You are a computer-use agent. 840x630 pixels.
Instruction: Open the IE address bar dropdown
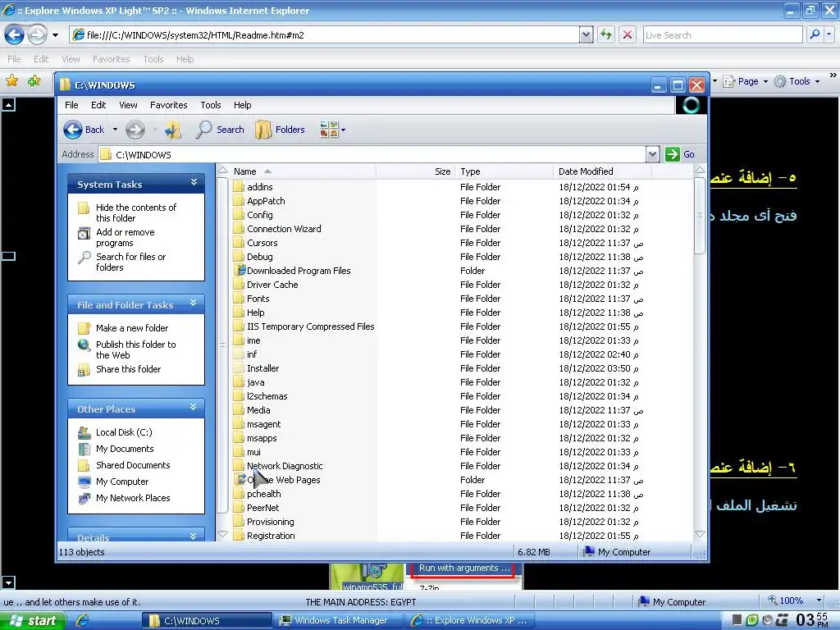click(586, 35)
